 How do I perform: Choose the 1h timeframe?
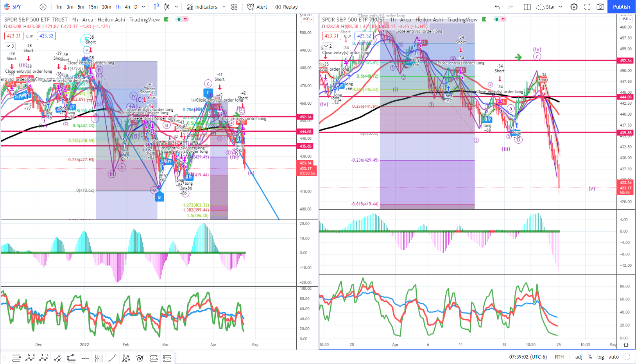pyautogui.click(x=118, y=7)
